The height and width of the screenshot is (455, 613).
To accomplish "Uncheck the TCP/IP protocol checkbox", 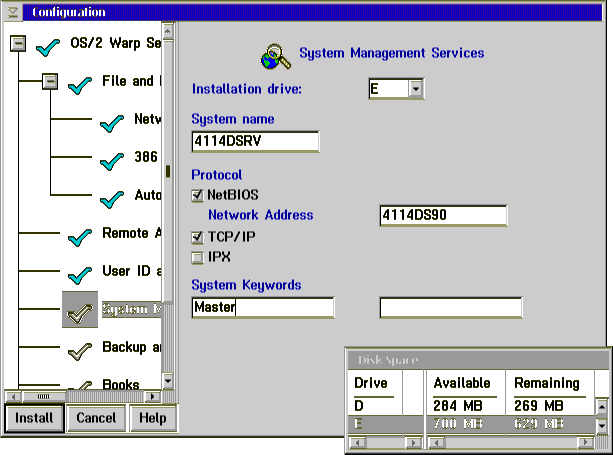I will 197,237.
